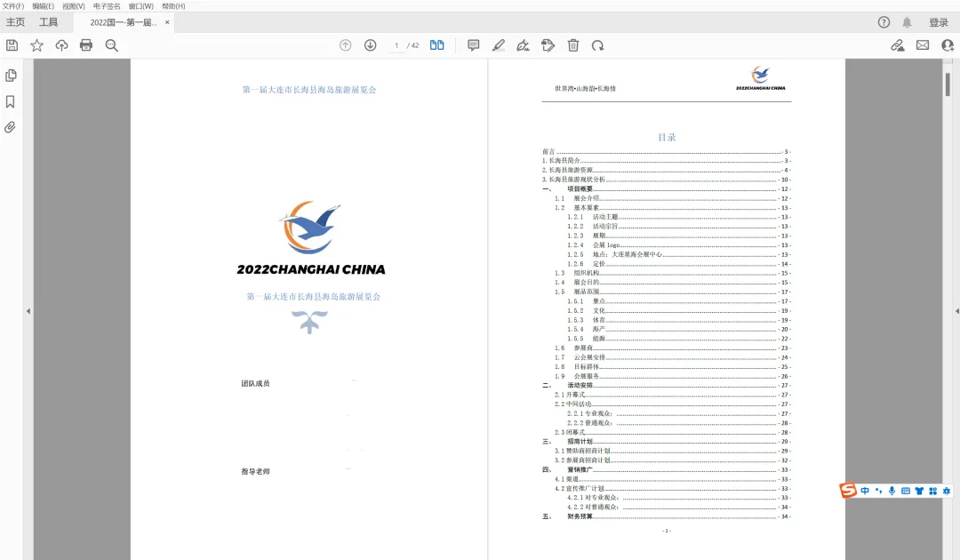Open the search magnifier tool
960x560 pixels.
point(111,45)
